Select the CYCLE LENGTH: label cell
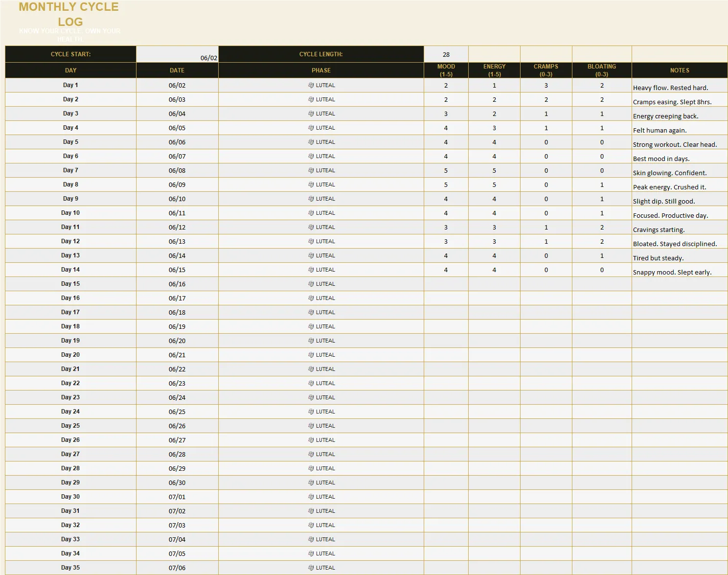728x575 pixels. pos(321,54)
